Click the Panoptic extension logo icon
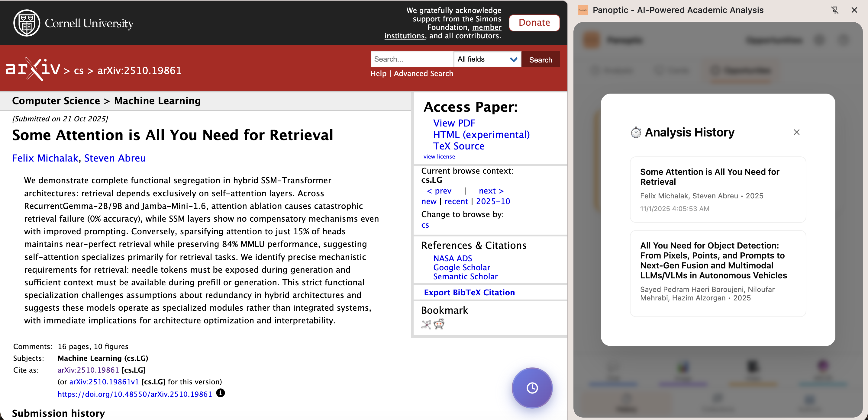The height and width of the screenshot is (420, 868). click(x=583, y=10)
